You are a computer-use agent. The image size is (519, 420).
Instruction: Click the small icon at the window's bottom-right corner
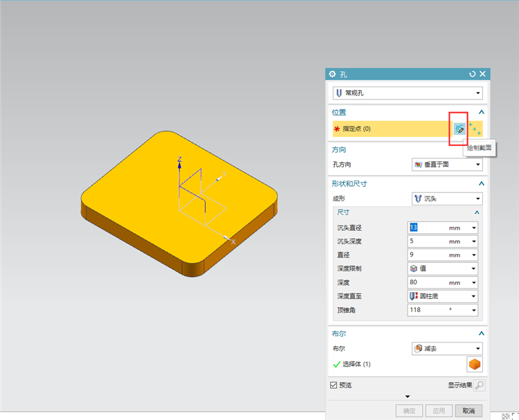505,416
